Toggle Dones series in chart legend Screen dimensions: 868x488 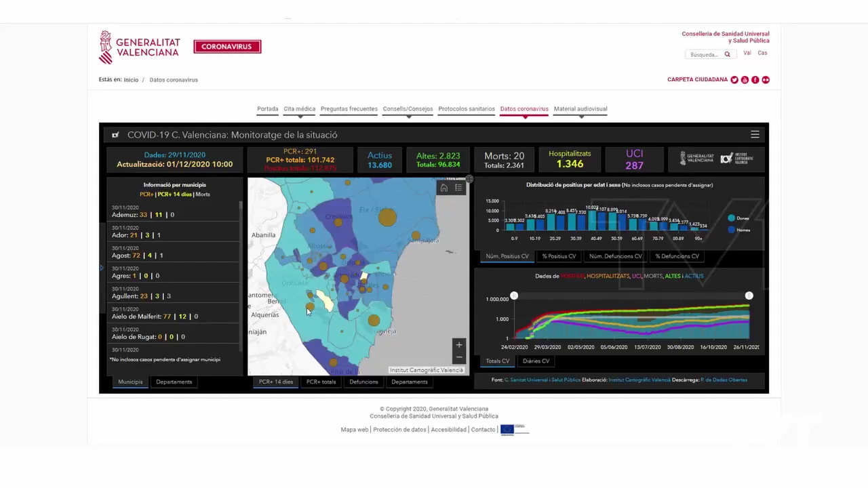pos(731,218)
